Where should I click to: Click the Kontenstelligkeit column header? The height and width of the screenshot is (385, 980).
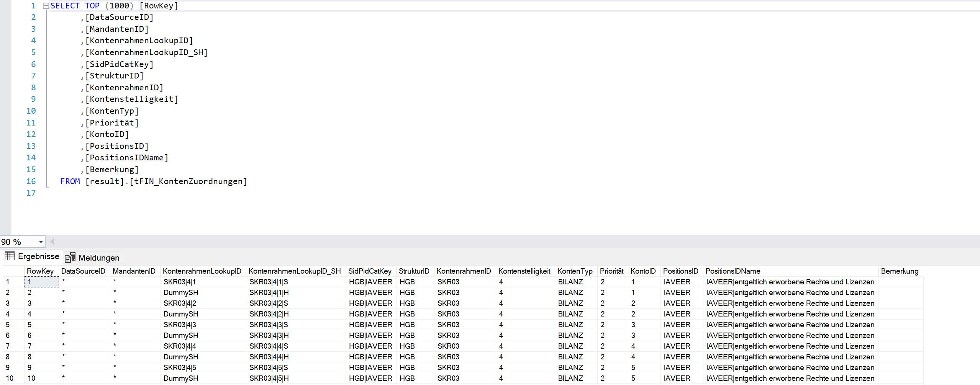[524, 271]
